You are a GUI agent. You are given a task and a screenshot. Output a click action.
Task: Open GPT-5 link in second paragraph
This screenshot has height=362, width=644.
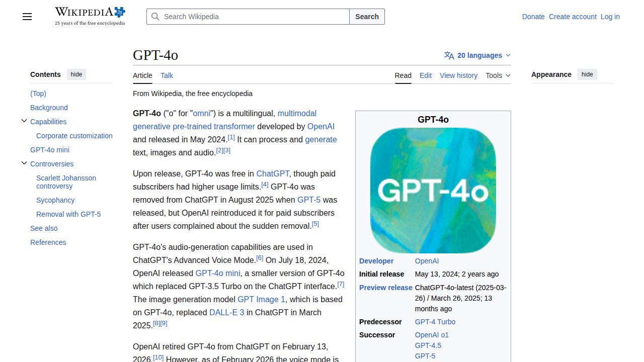(x=309, y=200)
